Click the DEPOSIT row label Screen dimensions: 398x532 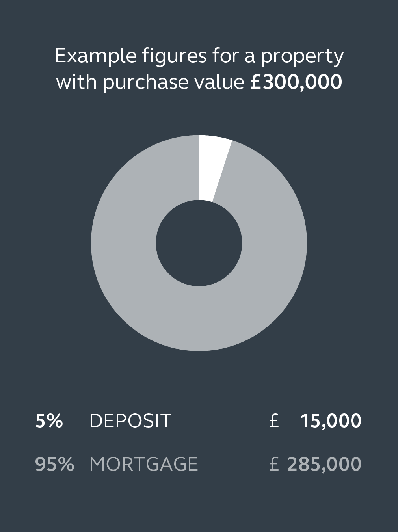point(130,420)
